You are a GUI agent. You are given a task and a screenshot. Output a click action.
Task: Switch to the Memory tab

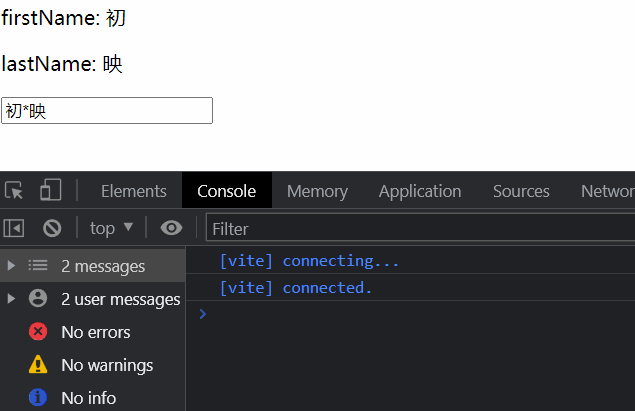[317, 191]
